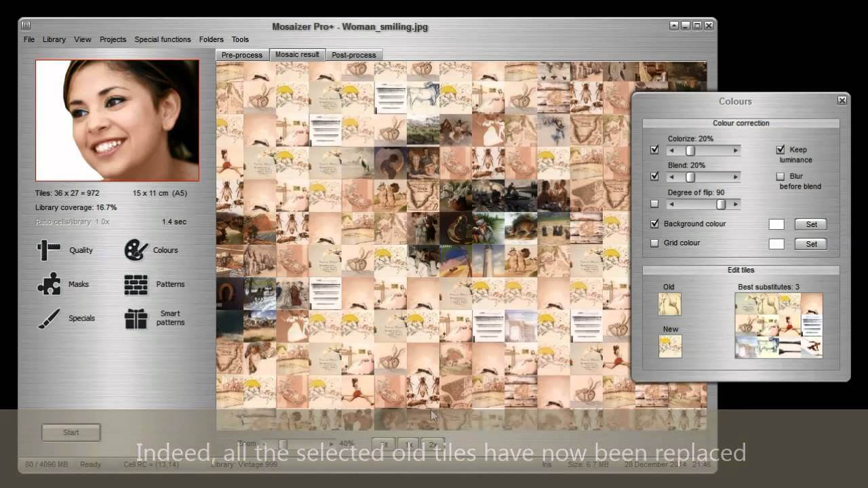Open the Library menu
The image size is (868, 488).
tap(54, 39)
